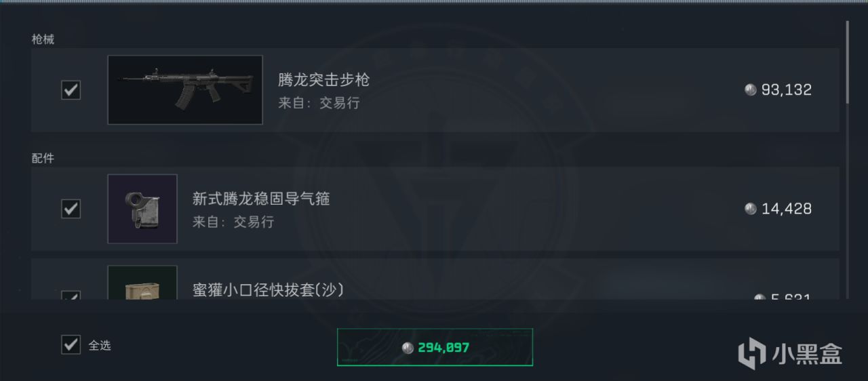The height and width of the screenshot is (381, 868).
Task: Click the 93,132 price of the rifle
Action: [x=786, y=89]
